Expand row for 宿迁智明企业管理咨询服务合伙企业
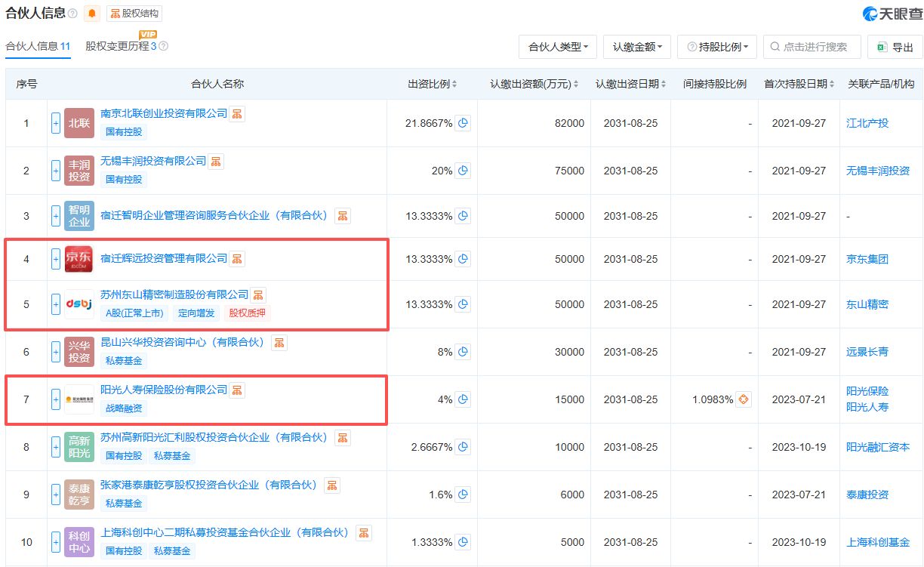Viewport: 924px width, 567px height. click(56, 216)
